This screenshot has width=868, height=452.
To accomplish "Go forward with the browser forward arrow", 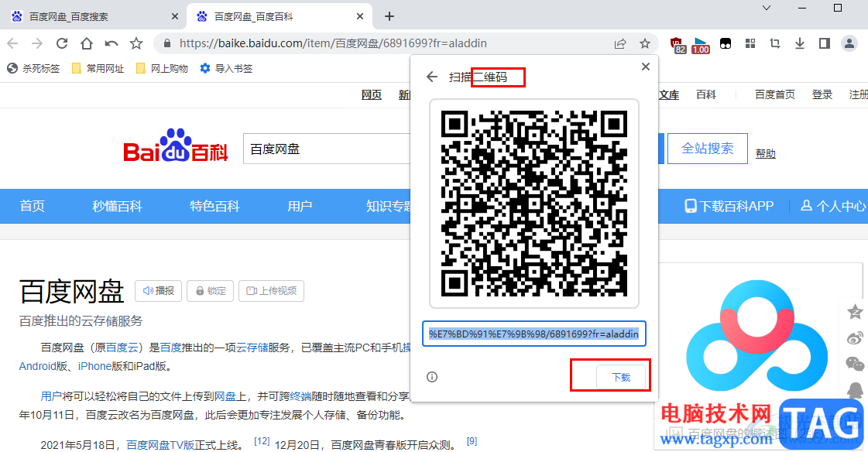I will [37, 43].
